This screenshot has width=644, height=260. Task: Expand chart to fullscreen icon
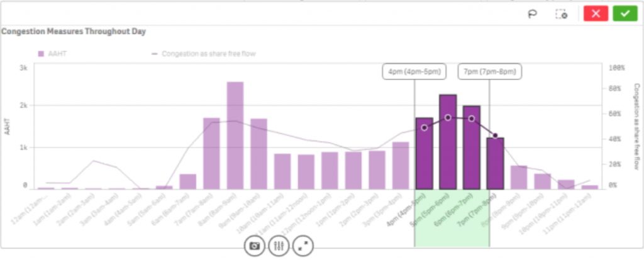tap(303, 246)
